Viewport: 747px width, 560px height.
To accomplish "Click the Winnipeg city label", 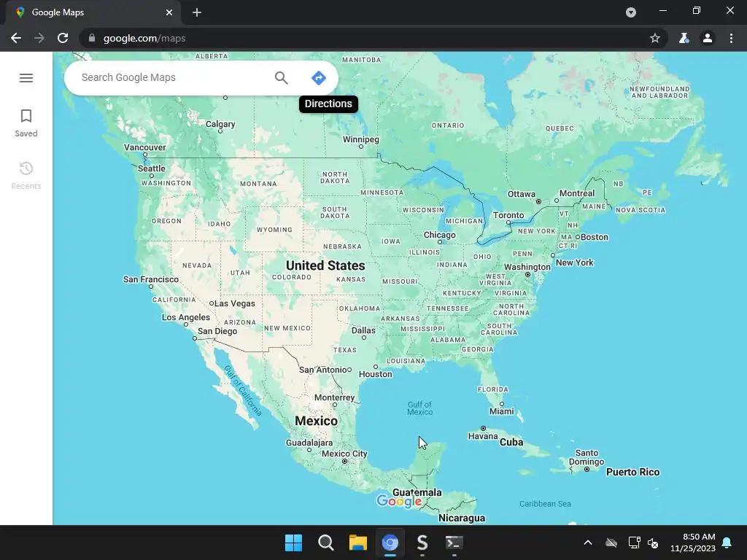I will (x=361, y=139).
